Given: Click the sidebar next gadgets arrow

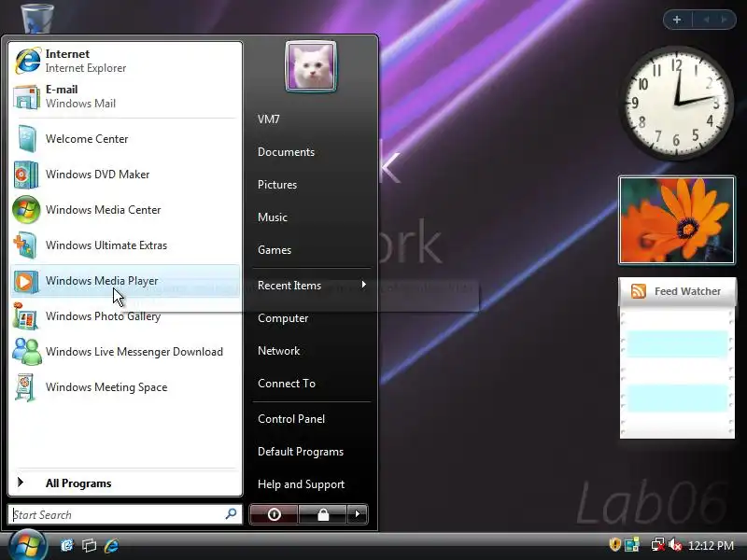Looking at the screenshot, I should pos(725,20).
